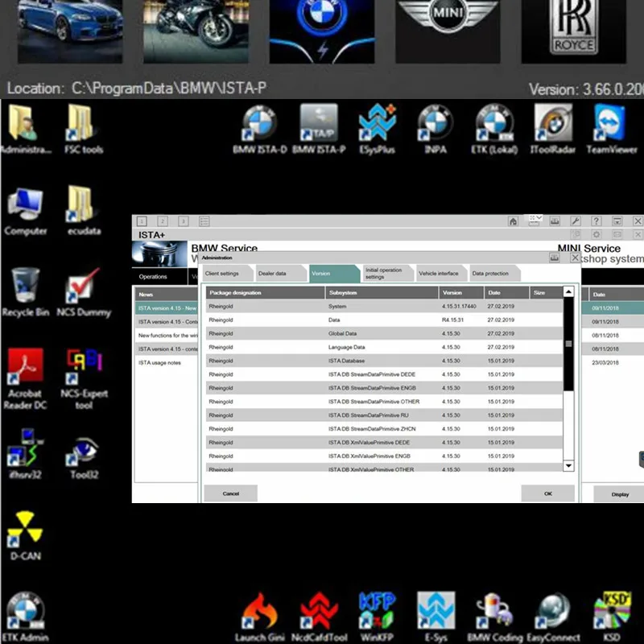Launch the ETK Admin icon

click(26, 617)
